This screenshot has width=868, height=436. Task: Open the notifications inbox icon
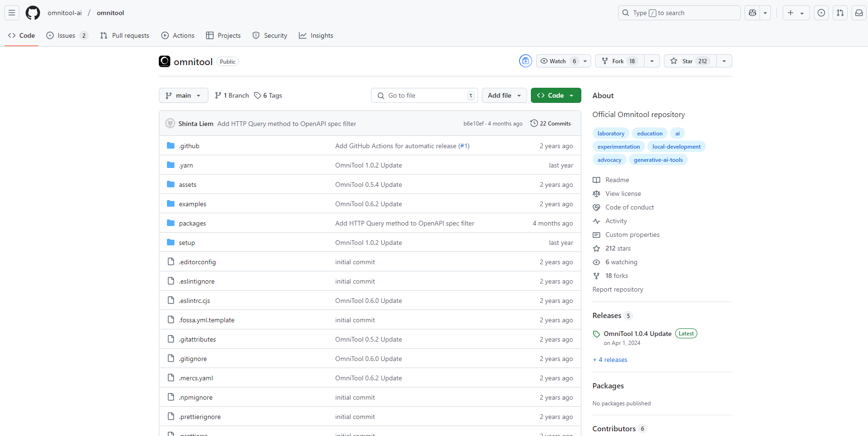[x=859, y=13]
